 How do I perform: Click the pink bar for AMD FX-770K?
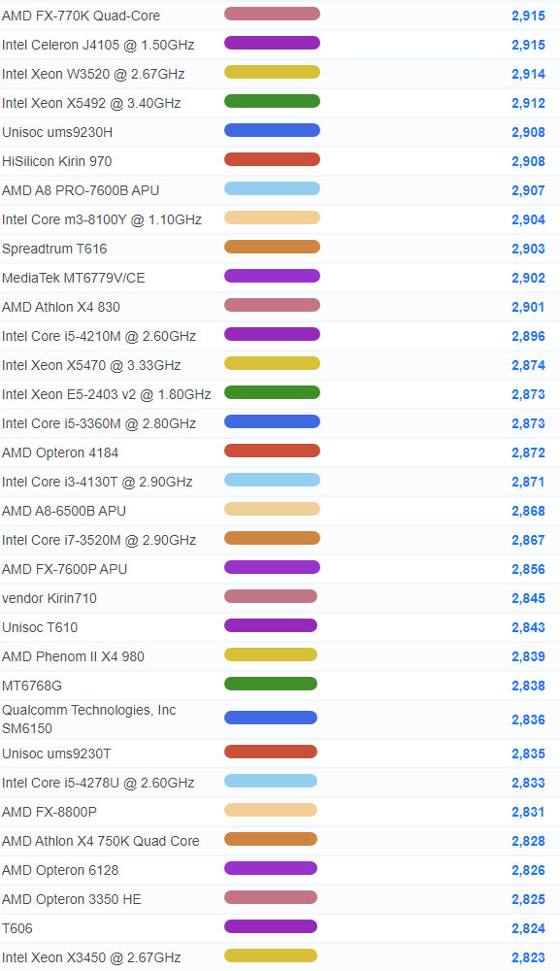click(272, 14)
